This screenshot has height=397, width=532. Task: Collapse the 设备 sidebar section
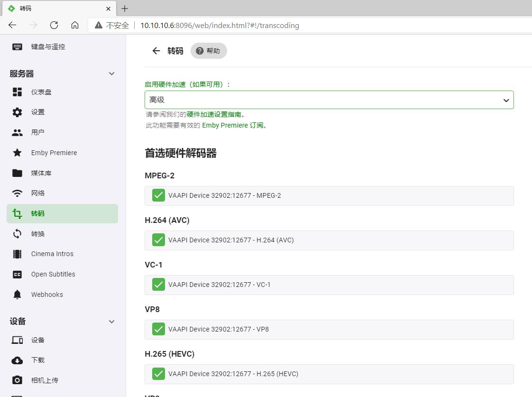tap(111, 321)
